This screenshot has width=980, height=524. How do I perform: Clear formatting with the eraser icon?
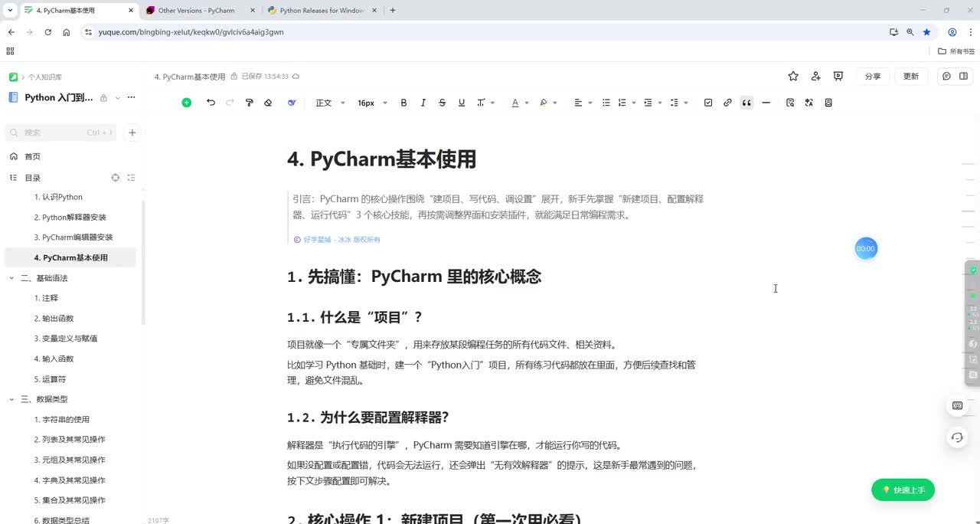268,103
